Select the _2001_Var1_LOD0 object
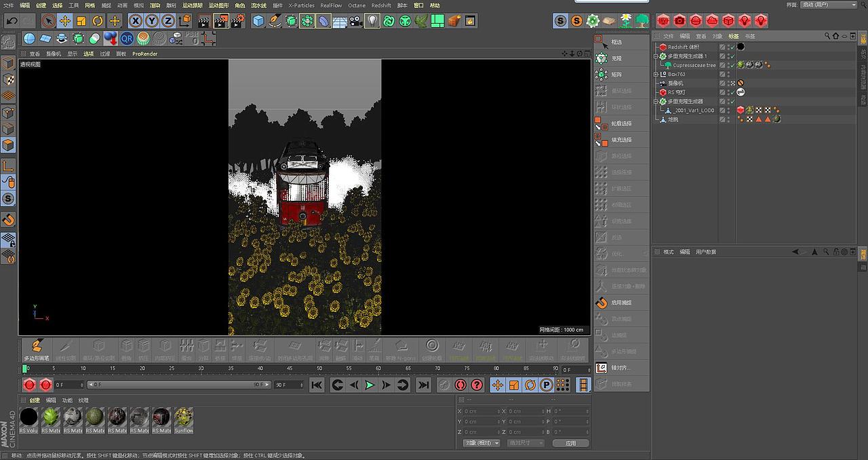This screenshot has width=868, height=460. pyautogui.click(x=694, y=110)
